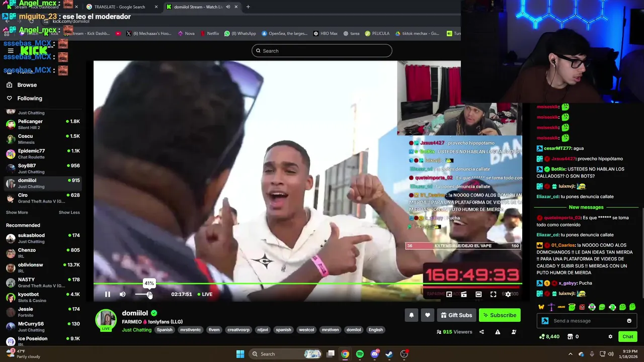Click the green Chat send button
The height and width of the screenshot is (362, 644).
click(x=627, y=336)
